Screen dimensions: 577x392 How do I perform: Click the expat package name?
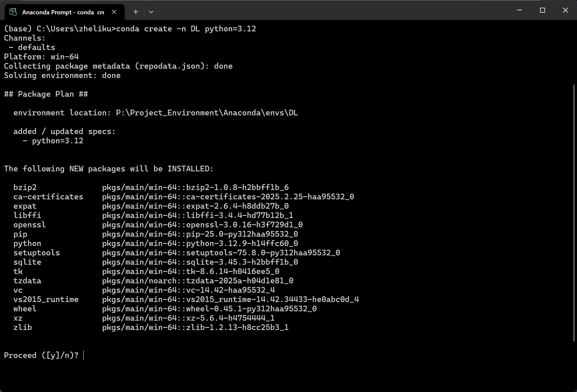point(25,206)
